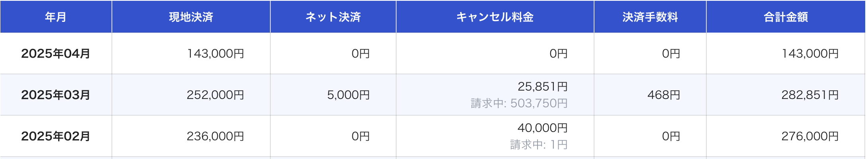Select the 25,851円 cancellation fee
Viewport: 868px width, 159px height.
tap(542, 87)
